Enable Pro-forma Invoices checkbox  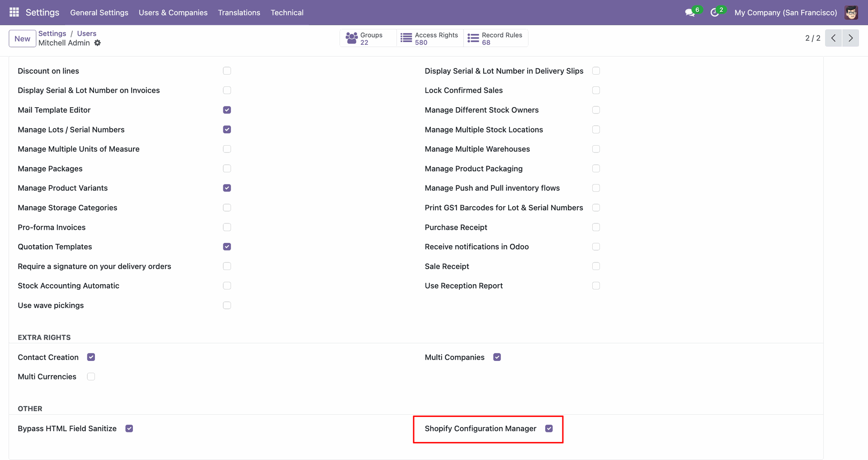tap(227, 227)
